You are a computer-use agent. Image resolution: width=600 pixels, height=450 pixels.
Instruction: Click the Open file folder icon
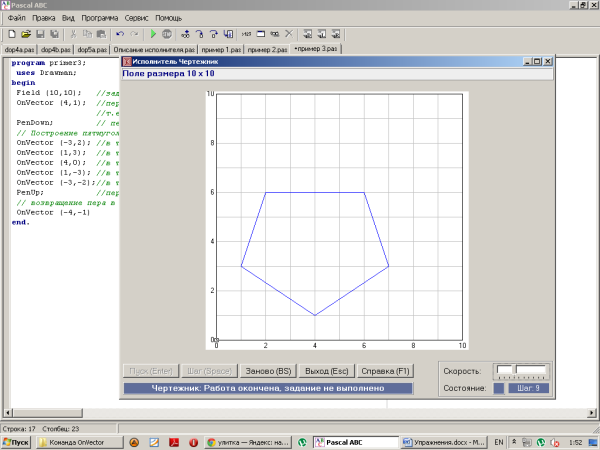[25, 33]
